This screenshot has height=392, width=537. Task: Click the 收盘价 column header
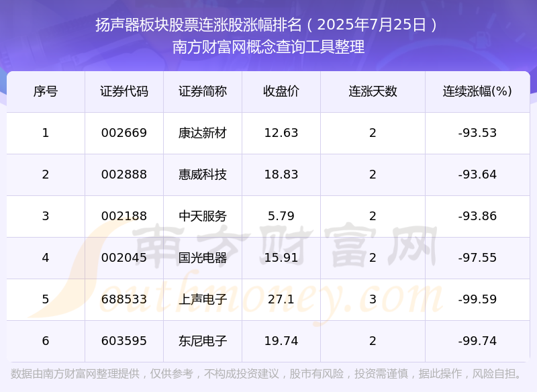pos(281,91)
